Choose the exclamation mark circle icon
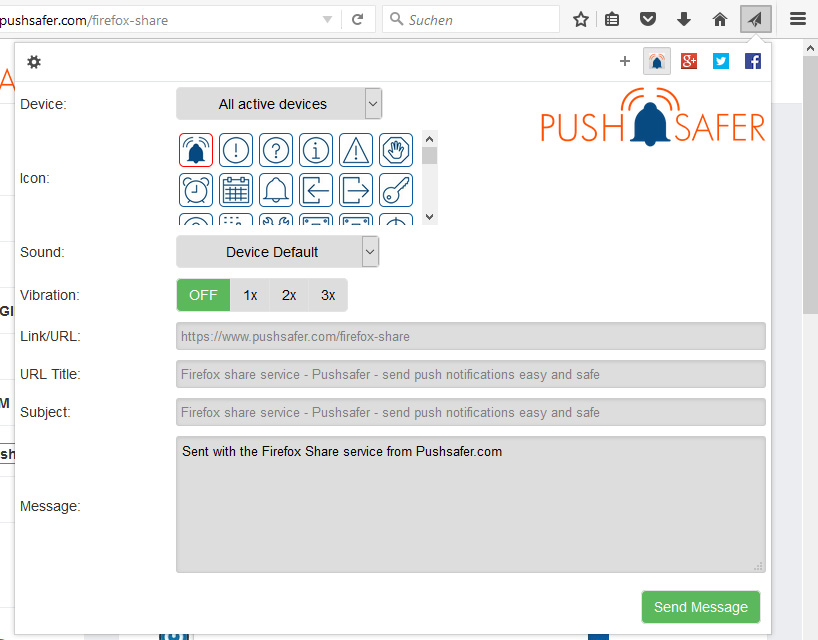The image size is (818, 640). [236, 150]
